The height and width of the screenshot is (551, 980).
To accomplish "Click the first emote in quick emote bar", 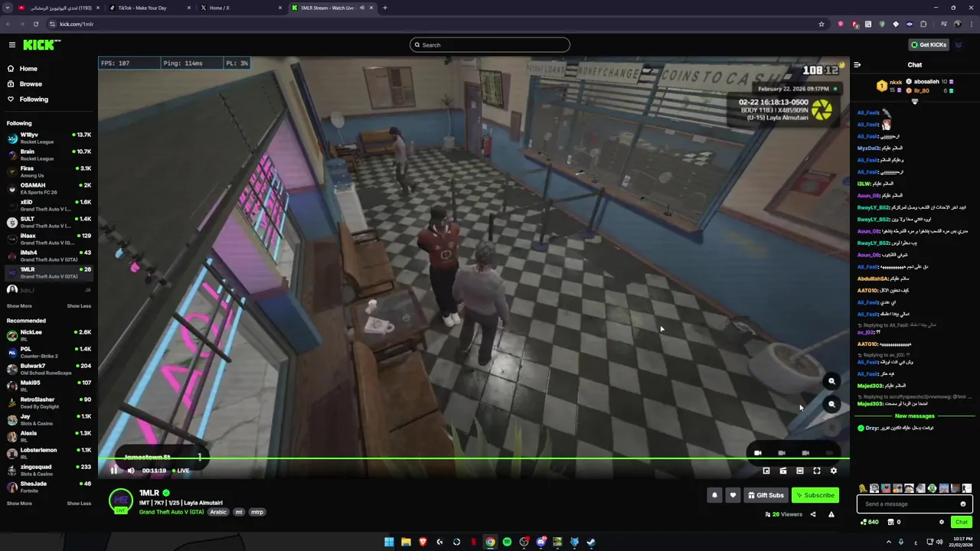I will click(863, 488).
